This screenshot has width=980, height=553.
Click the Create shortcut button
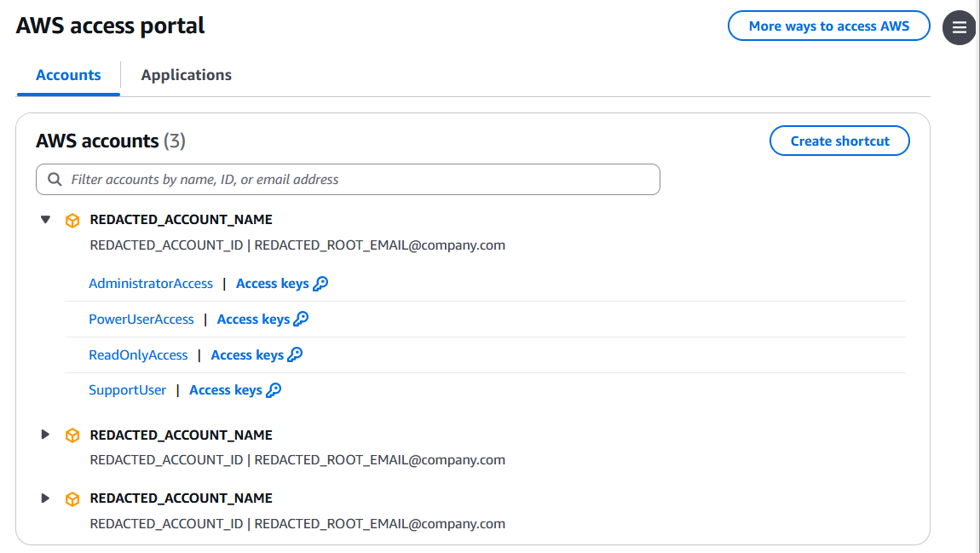tap(839, 141)
